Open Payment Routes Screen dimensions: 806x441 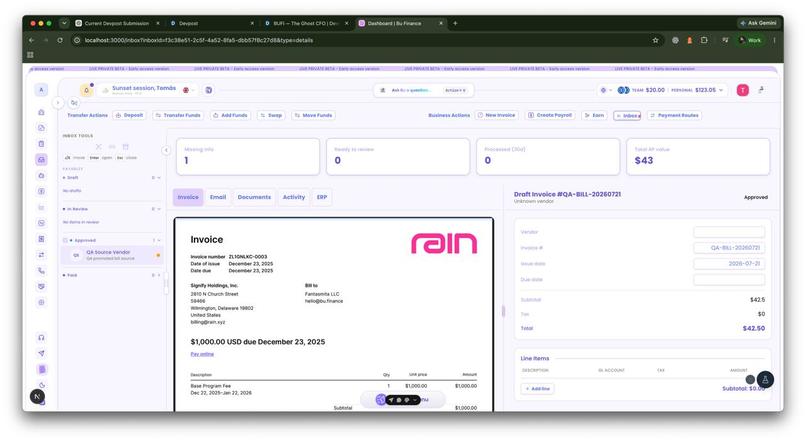(674, 116)
